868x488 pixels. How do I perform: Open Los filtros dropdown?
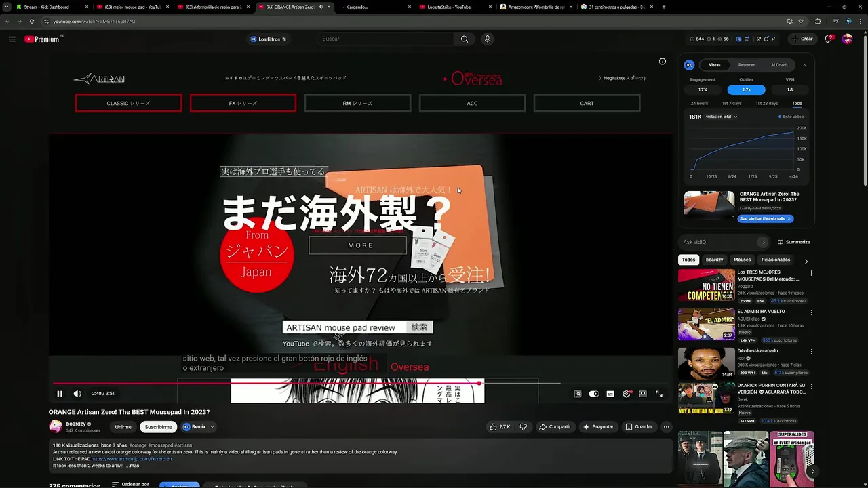tap(269, 39)
